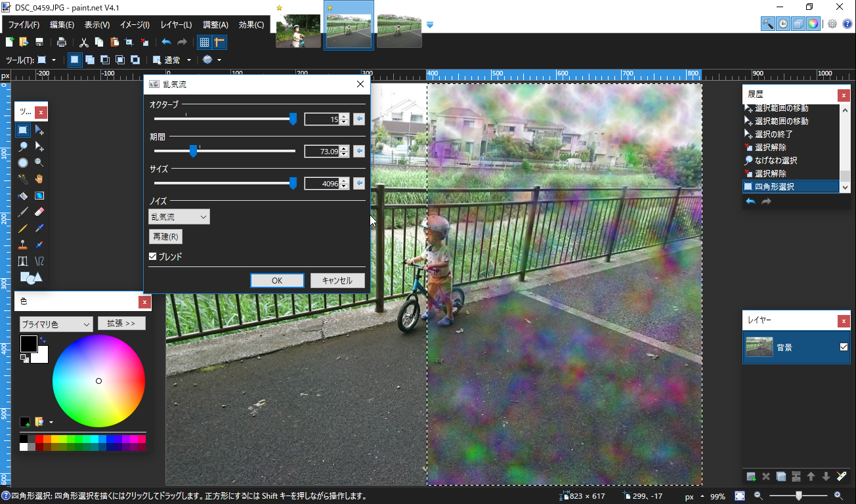Open the 効果(C) menu
The width and height of the screenshot is (856, 504).
(251, 25)
